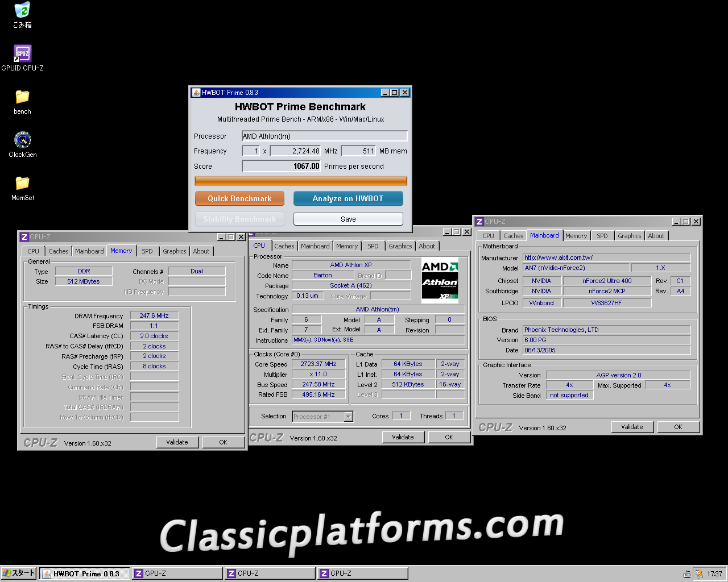Open the MemSet folder icon

[x=22, y=188]
